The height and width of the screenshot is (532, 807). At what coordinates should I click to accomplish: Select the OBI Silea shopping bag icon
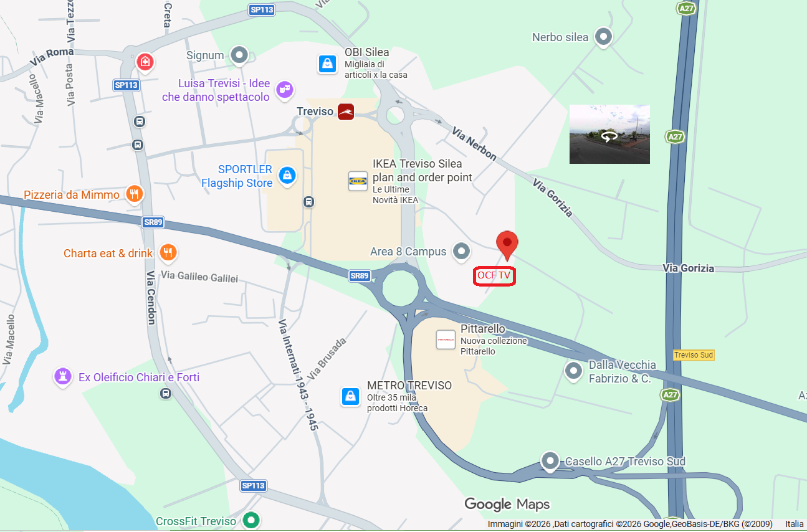click(327, 63)
